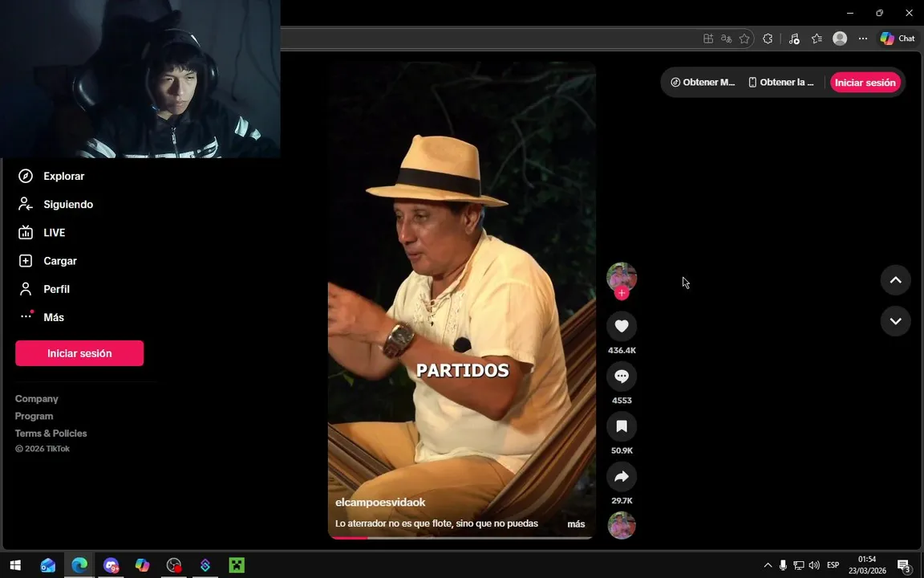Share video using the arrow icon
924x578 pixels.
[621, 477]
